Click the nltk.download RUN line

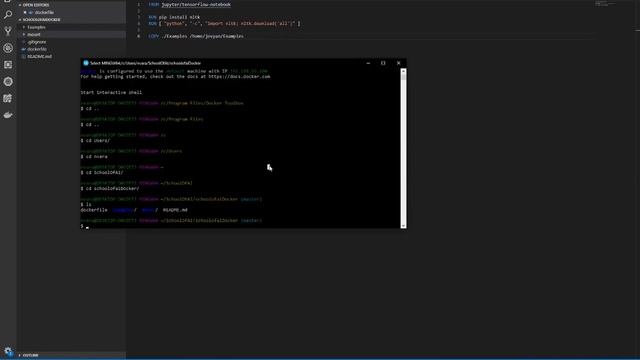pos(224,24)
